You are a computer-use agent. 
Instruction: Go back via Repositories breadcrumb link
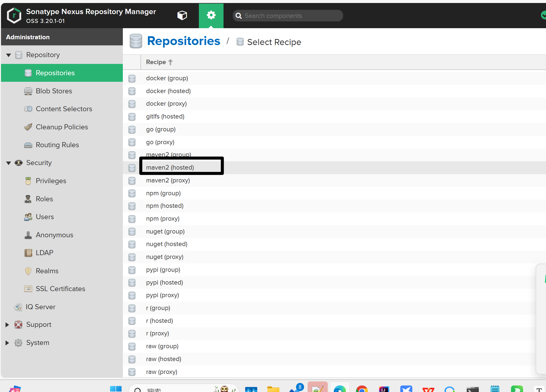click(184, 41)
